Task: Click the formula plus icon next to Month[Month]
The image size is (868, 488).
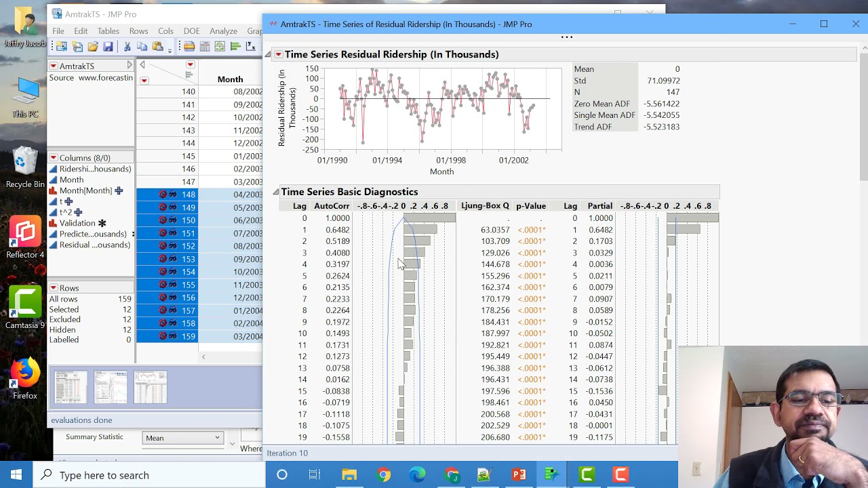Action: pyautogui.click(x=119, y=190)
